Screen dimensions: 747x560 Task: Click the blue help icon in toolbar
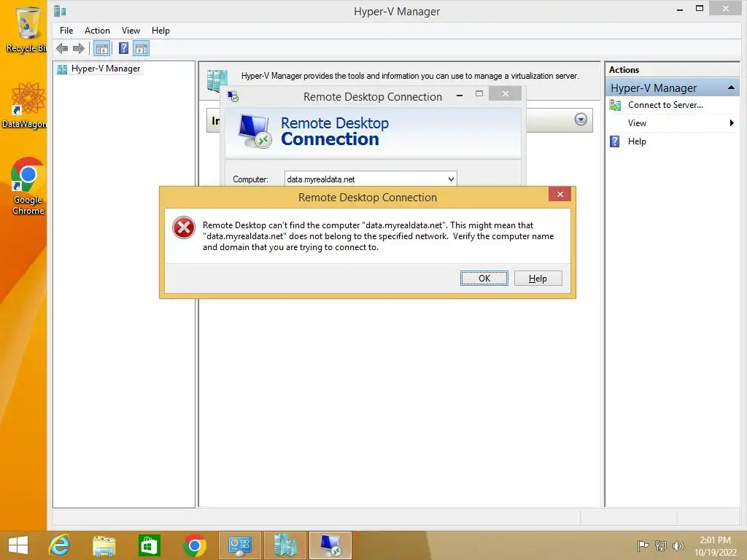coord(123,48)
